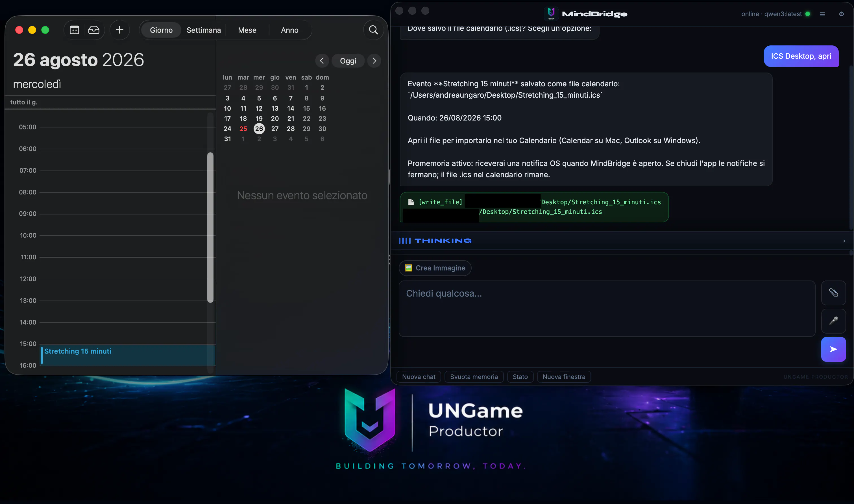The height and width of the screenshot is (504, 854).
Task: Click the MindBridge logo in the title bar
Action: pyautogui.click(x=551, y=14)
